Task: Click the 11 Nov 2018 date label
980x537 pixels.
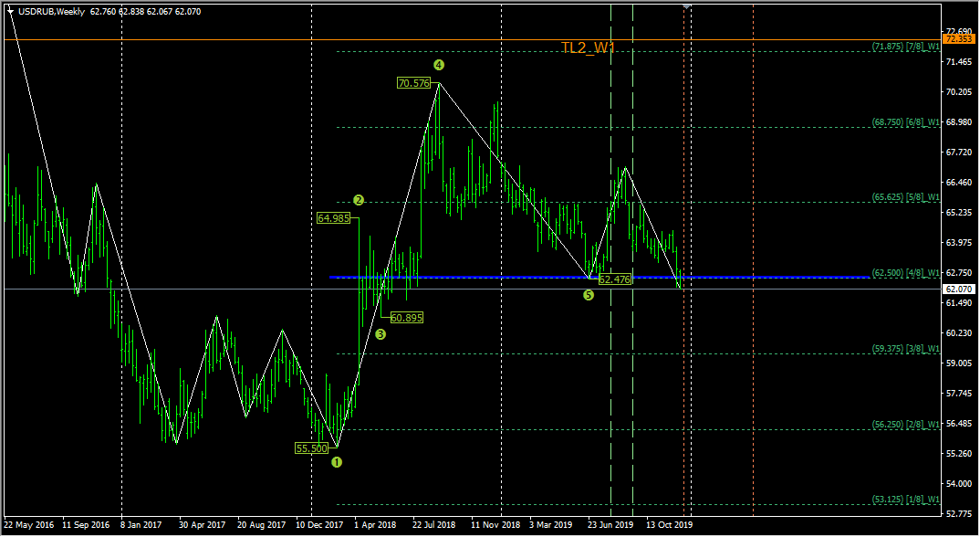Action: click(x=495, y=525)
